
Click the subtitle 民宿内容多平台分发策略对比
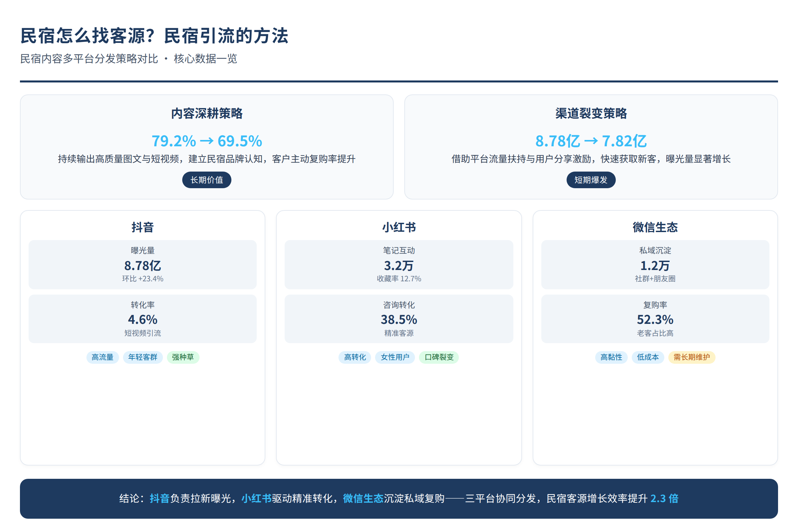click(x=89, y=59)
